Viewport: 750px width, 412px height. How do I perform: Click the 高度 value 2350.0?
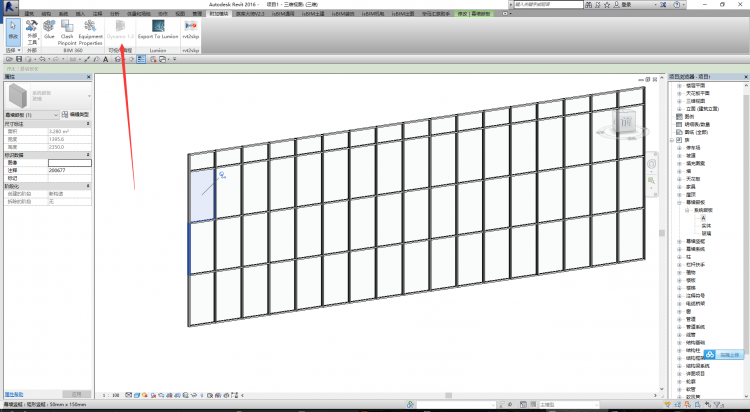[x=70, y=147]
